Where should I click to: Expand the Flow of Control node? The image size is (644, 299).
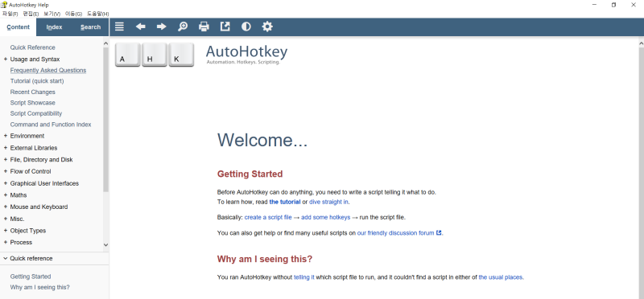[6, 171]
